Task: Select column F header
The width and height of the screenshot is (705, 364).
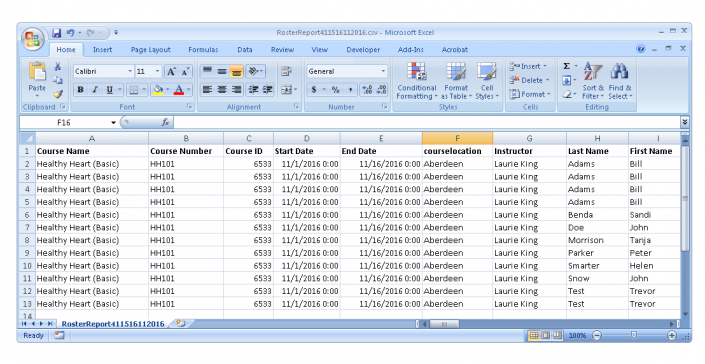Action: point(457,138)
